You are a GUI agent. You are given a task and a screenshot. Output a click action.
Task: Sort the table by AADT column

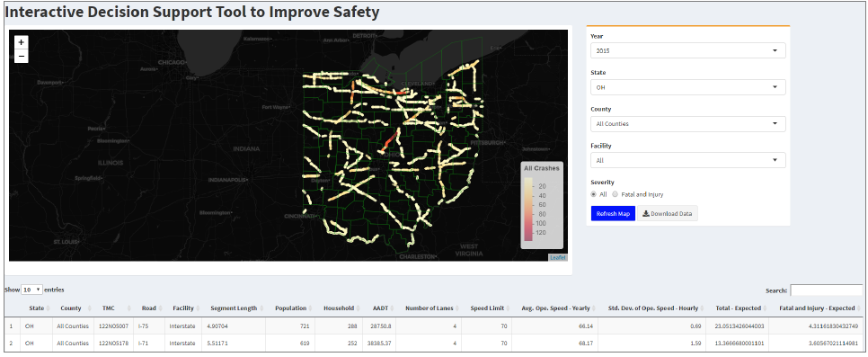coord(381,308)
